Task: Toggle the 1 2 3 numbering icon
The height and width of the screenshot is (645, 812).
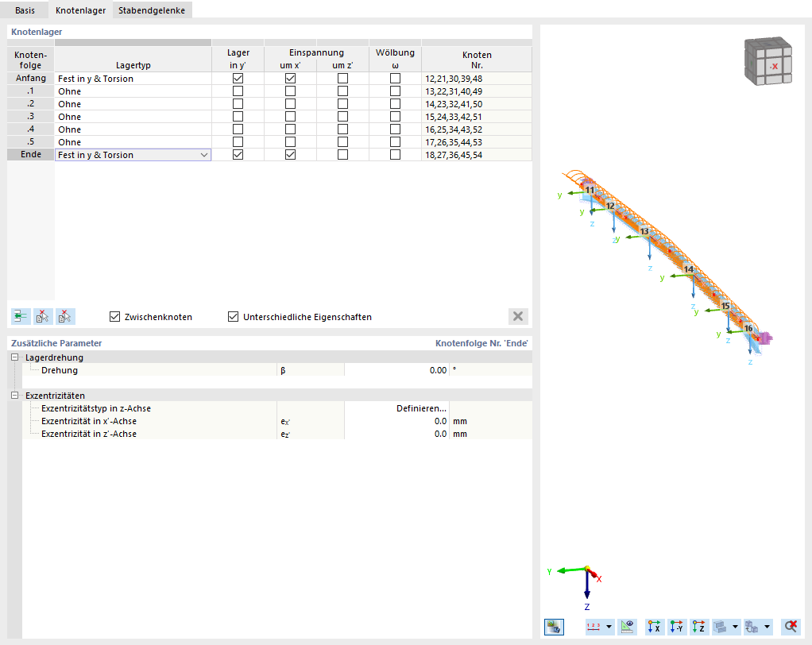Action: coord(594,627)
